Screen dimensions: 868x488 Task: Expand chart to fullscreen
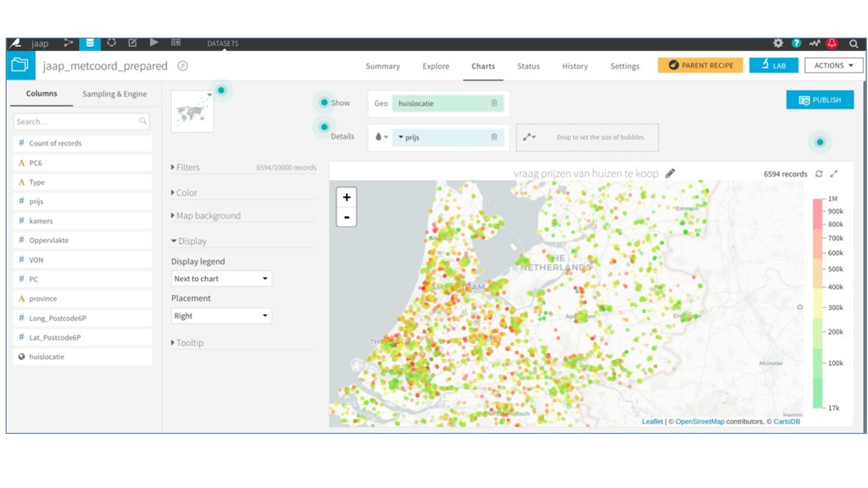(x=834, y=174)
